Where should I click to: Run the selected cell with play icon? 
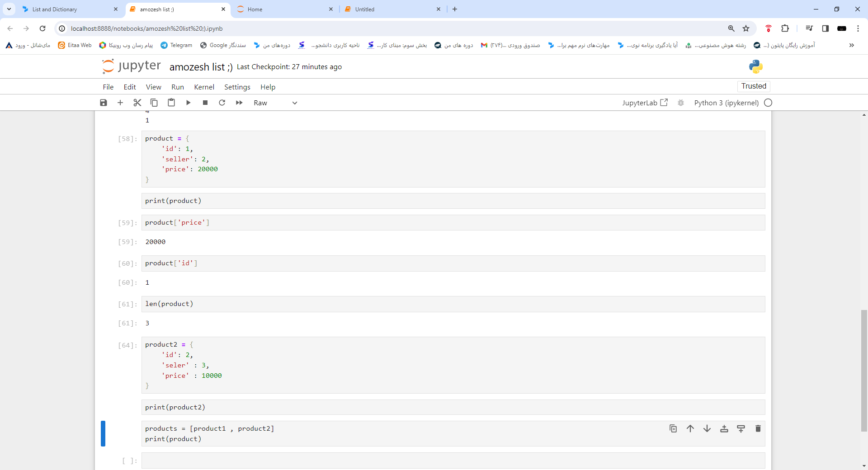pos(188,103)
